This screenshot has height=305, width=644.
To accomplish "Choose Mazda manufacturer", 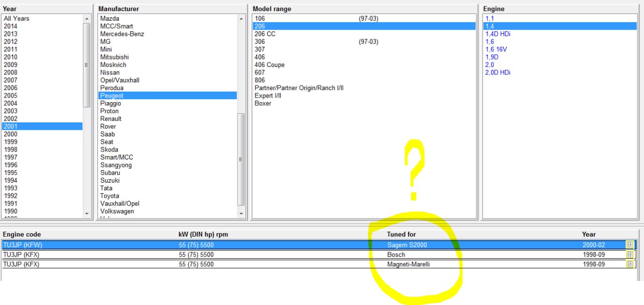I will [x=110, y=19].
